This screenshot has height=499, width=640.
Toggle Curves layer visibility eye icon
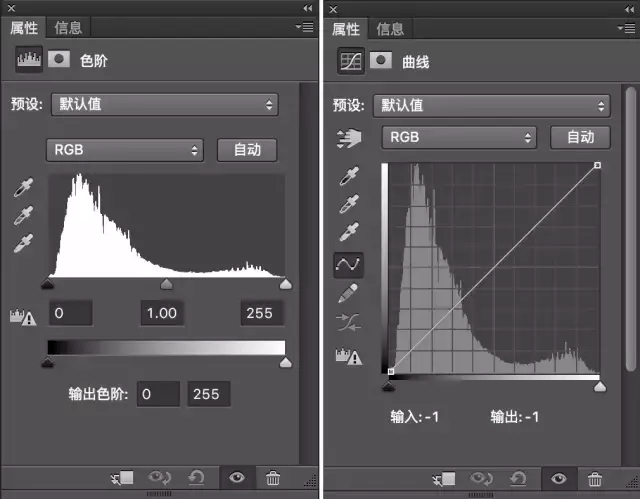click(558, 478)
